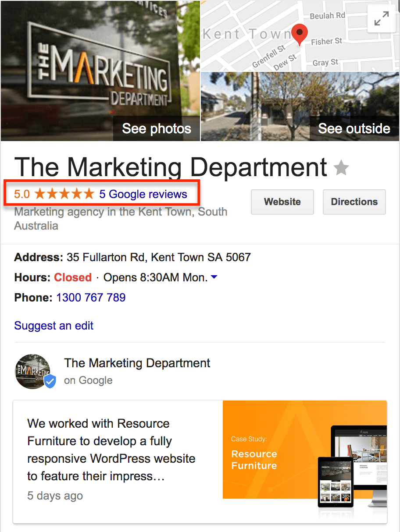Open the Kent Town map thumbnail
Viewport: 400px width, 532px height.
click(x=300, y=35)
